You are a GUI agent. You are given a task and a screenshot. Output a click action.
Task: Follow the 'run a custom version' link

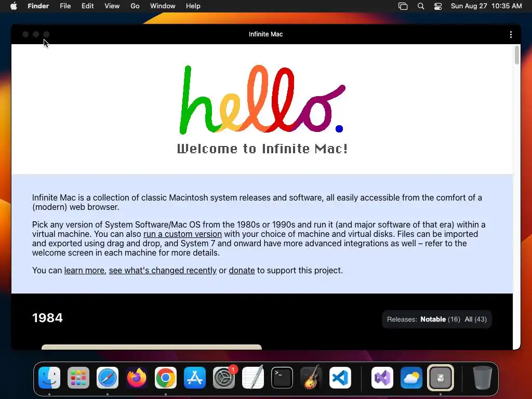tap(182, 234)
